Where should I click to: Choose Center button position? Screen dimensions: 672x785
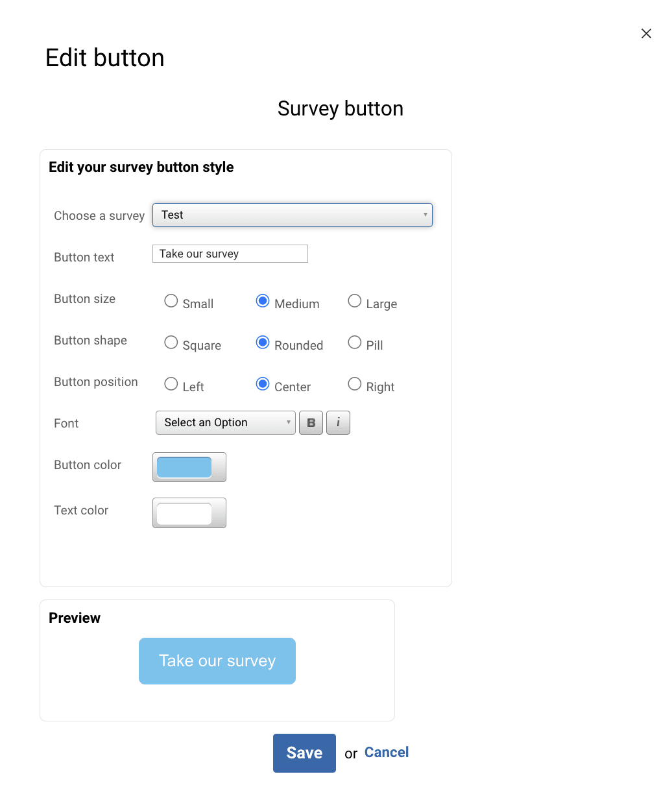tap(263, 384)
